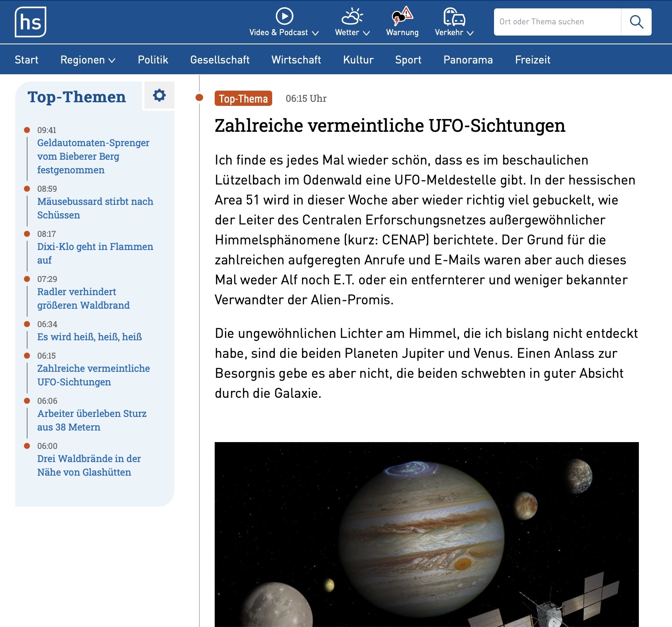
Task: Open the Video & Podcast play icon
Action: click(285, 16)
